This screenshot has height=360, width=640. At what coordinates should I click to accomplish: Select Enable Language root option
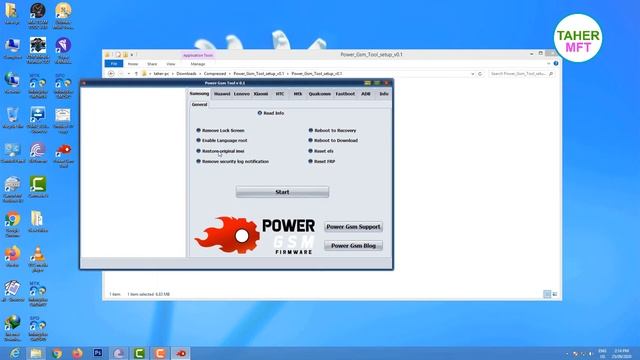(x=222, y=140)
